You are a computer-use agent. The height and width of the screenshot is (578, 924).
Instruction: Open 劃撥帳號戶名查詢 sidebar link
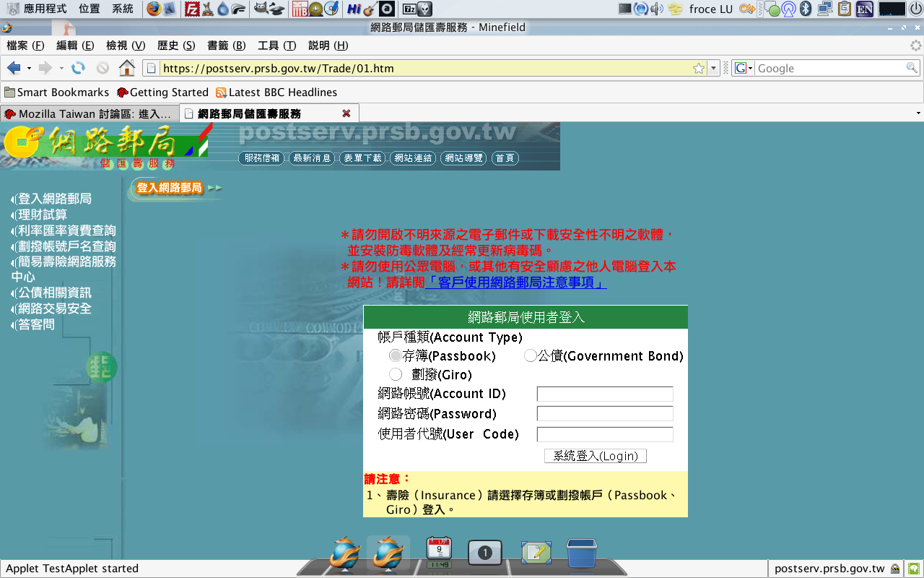67,246
